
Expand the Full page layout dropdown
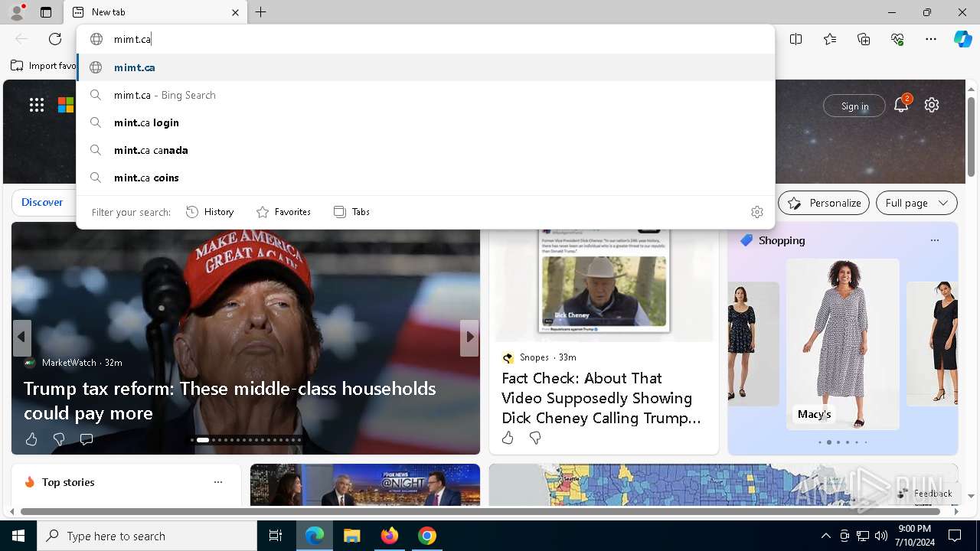click(916, 203)
